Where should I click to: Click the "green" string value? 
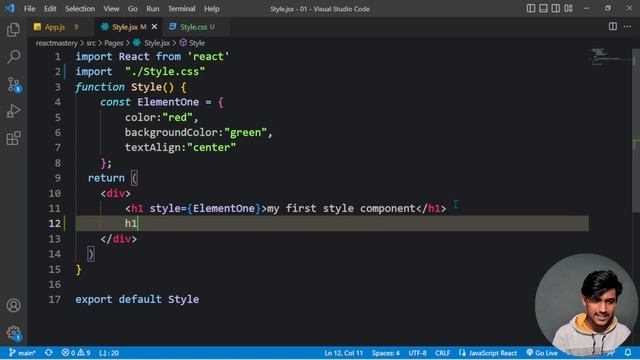pyautogui.click(x=245, y=133)
